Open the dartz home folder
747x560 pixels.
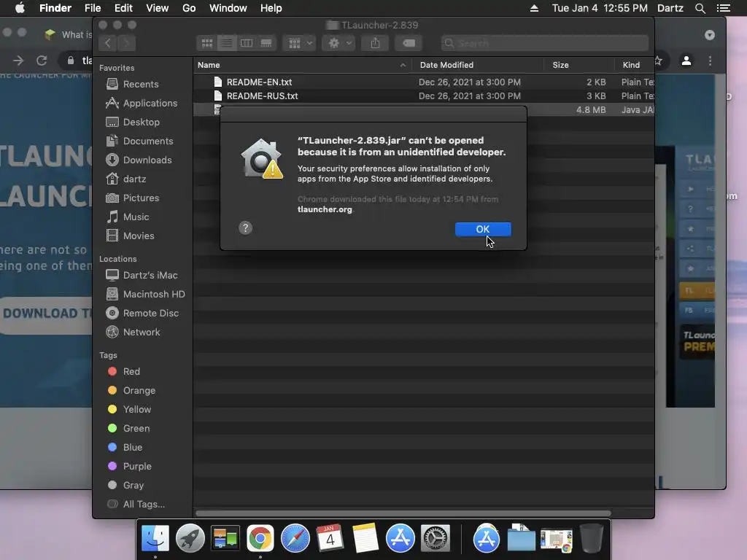point(134,179)
